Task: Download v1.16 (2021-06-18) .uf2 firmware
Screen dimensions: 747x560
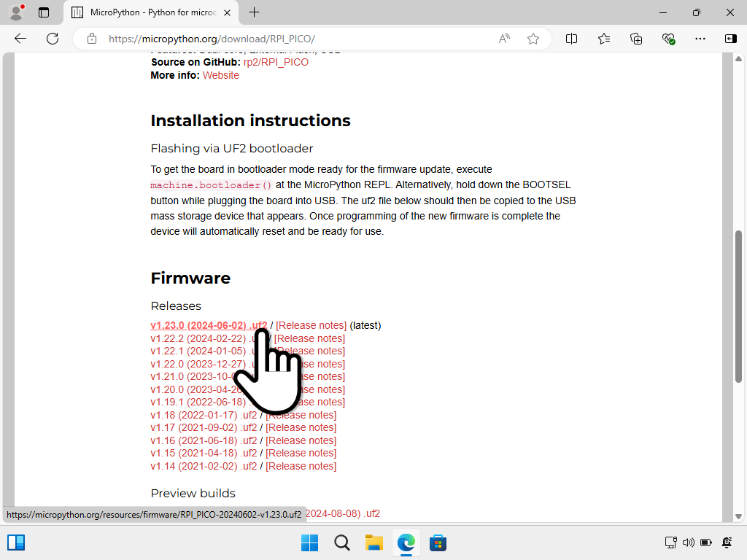Action: click(204, 440)
